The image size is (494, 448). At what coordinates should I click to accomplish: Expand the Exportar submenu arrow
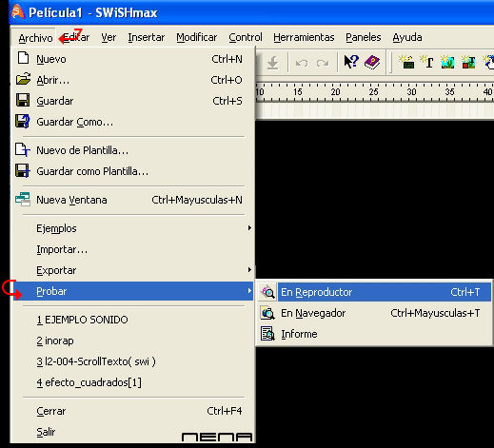click(x=249, y=270)
